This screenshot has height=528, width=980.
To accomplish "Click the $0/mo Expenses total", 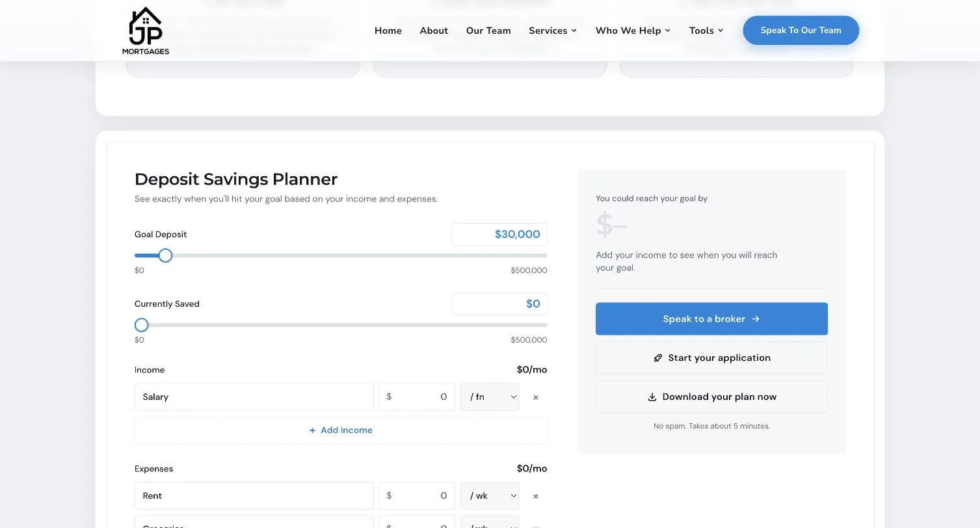I will click(x=532, y=468).
